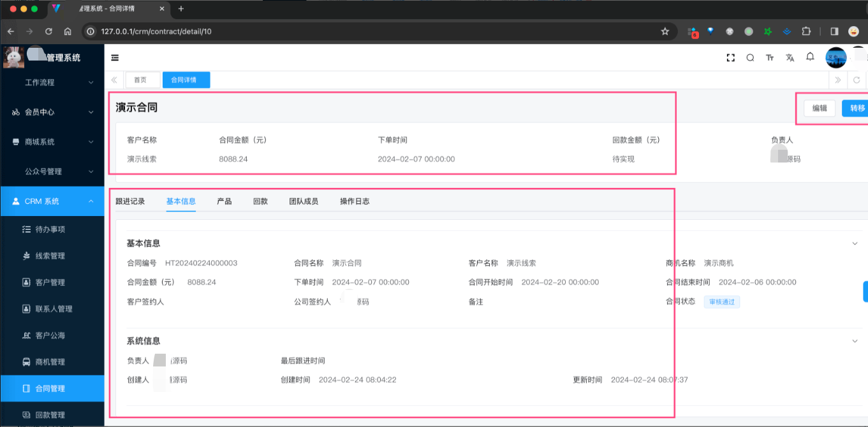Image resolution: width=868 pixels, height=427 pixels.
Task: Click the 回款管理 sidebar icon
Action: [x=26, y=415]
